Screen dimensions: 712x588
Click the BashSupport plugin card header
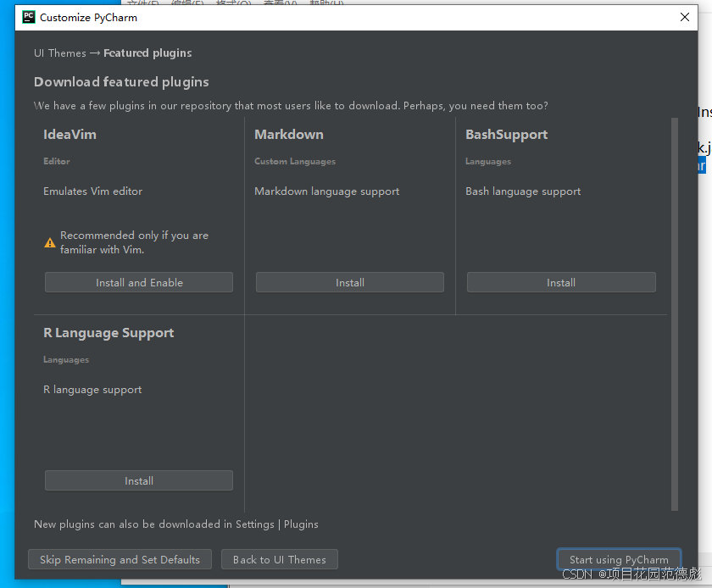pyautogui.click(x=506, y=134)
